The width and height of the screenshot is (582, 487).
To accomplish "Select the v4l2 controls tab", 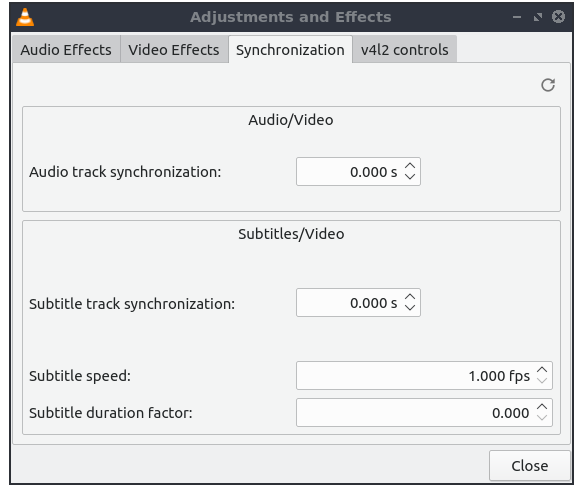I will [405, 50].
